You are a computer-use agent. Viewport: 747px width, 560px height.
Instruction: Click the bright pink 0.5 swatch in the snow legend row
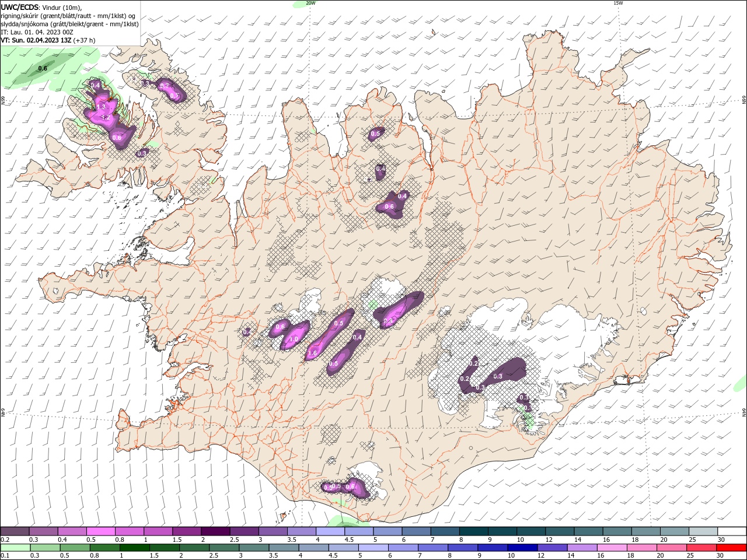[100, 531]
